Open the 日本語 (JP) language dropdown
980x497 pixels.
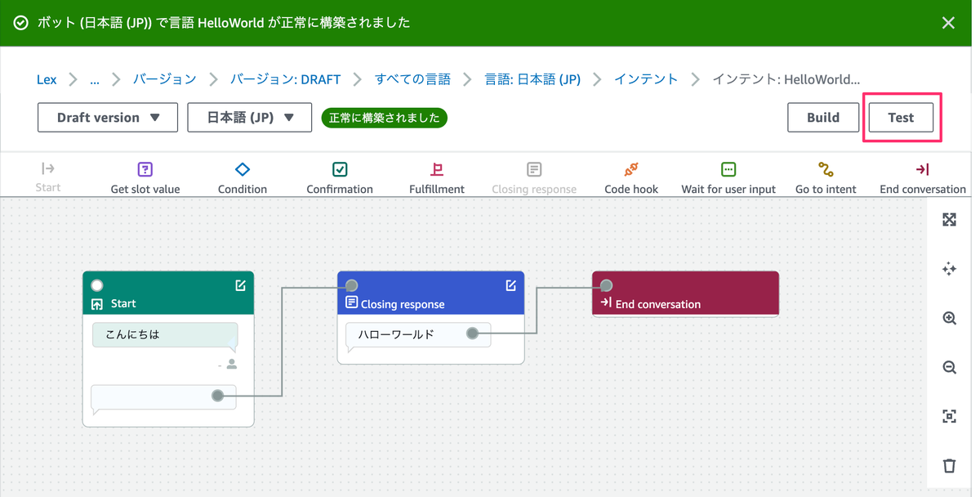(249, 117)
